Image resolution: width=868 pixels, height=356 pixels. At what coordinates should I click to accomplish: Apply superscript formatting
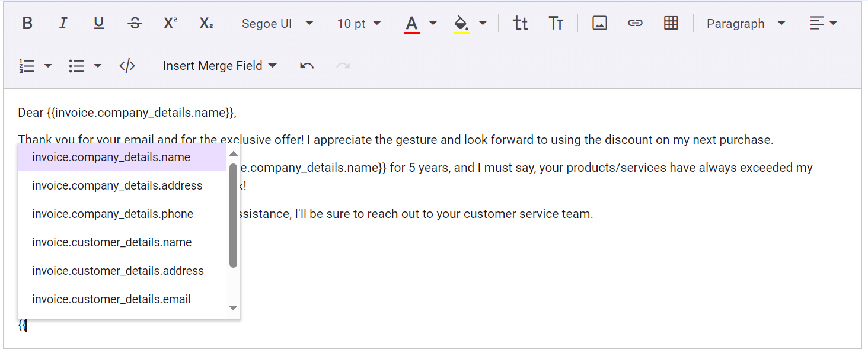[171, 24]
